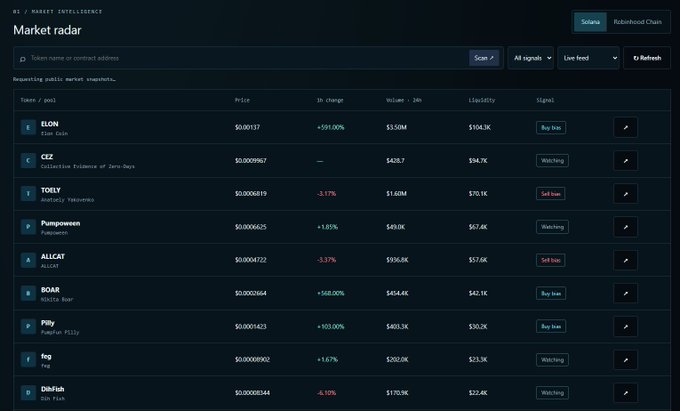The image size is (680, 411).
Task: Open DihFish row arrow link
Action: click(x=625, y=393)
